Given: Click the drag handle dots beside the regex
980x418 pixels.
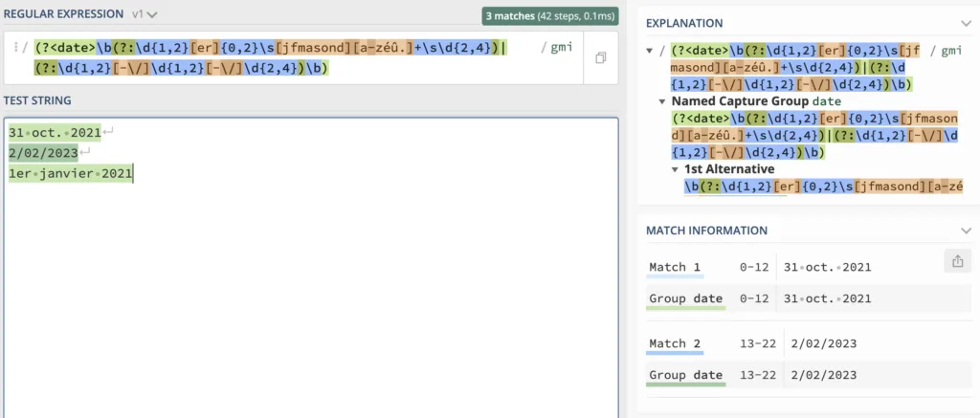Looking at the screenshot, I should tap(14, 47).
